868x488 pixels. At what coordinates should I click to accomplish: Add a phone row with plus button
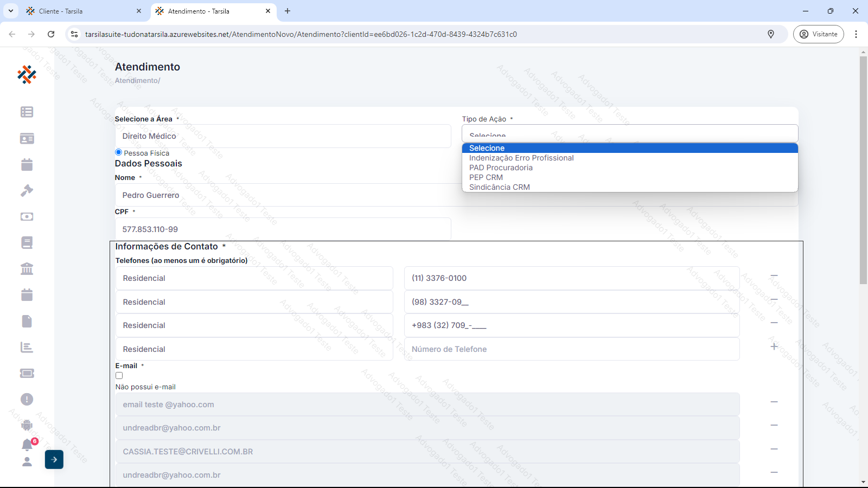coord(774,346)
